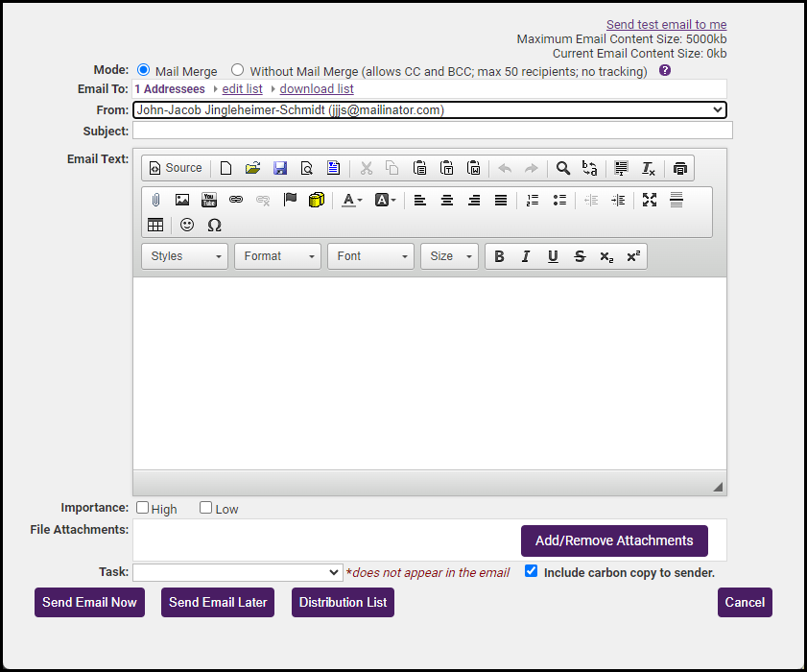Check the High importance checkbox

tap(143, 508)
